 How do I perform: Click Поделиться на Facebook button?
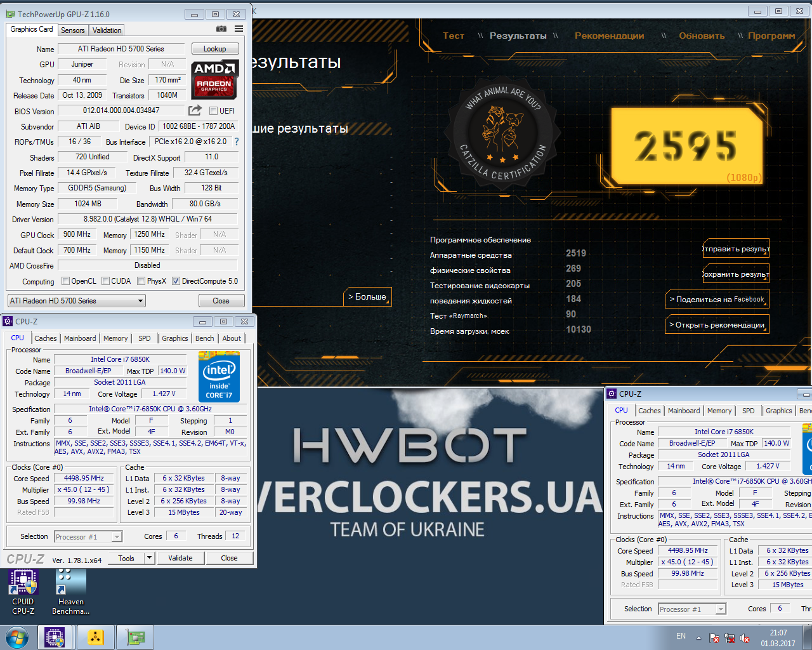point(717,299)
